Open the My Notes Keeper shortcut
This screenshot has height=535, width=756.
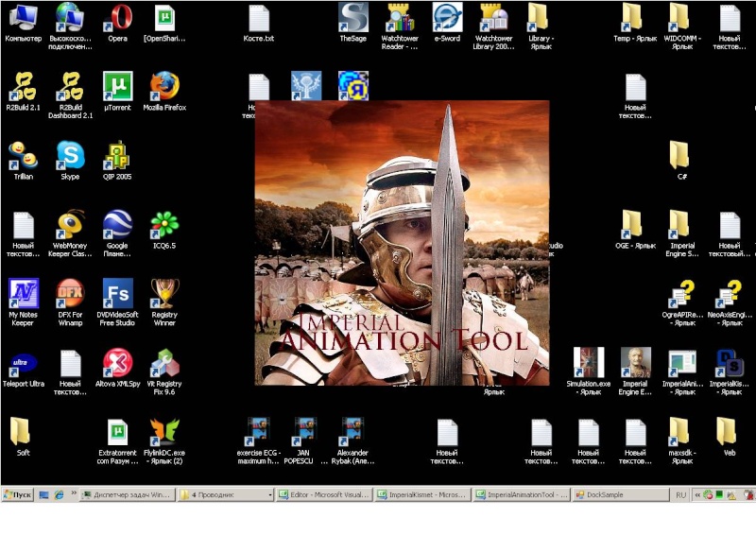click(23, 302)
